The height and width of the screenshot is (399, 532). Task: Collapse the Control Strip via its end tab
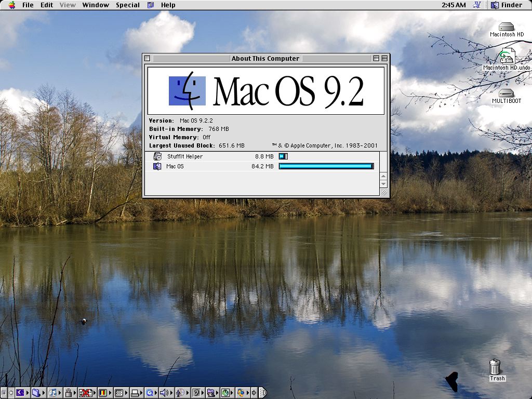pos(264,393)
